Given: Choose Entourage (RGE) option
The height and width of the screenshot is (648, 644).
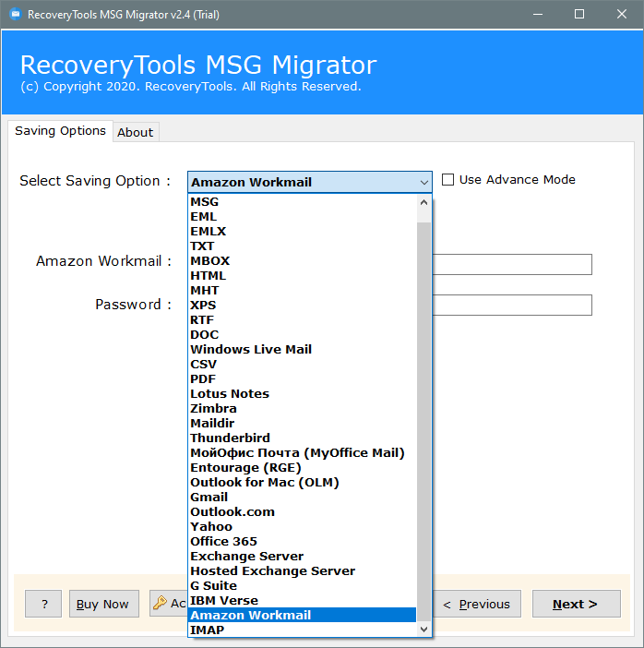Looking at the screenshot, I should (x=303, y=467).
